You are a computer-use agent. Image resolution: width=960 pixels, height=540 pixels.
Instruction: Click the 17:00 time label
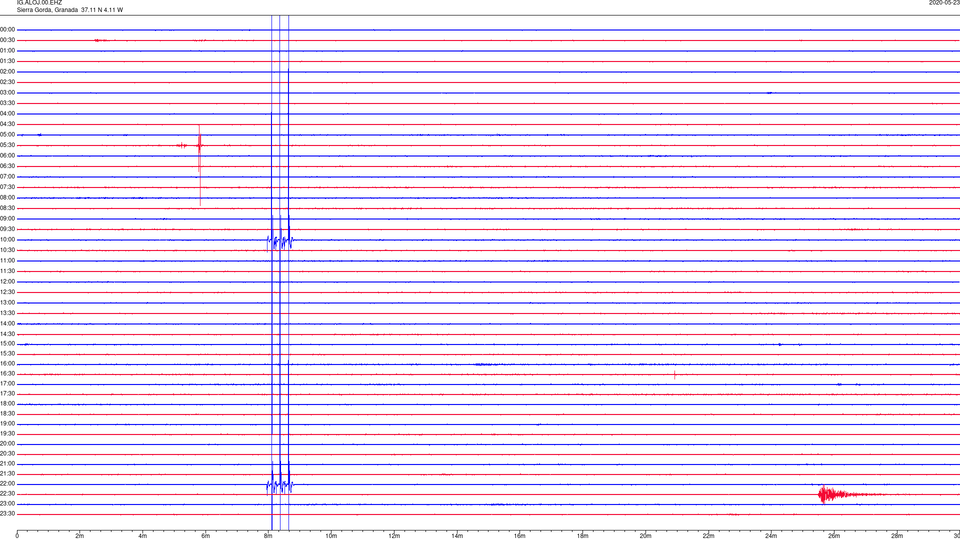(x=7, y=384)
